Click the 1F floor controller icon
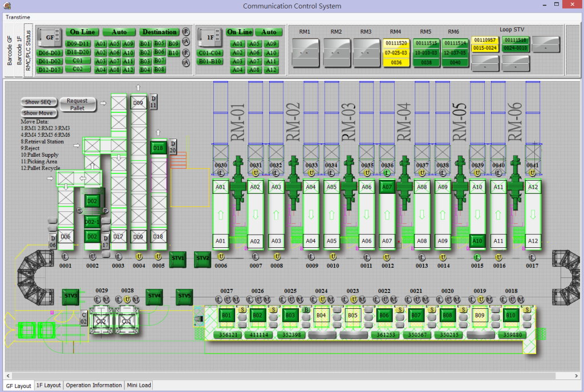 [x=209, y=37]
